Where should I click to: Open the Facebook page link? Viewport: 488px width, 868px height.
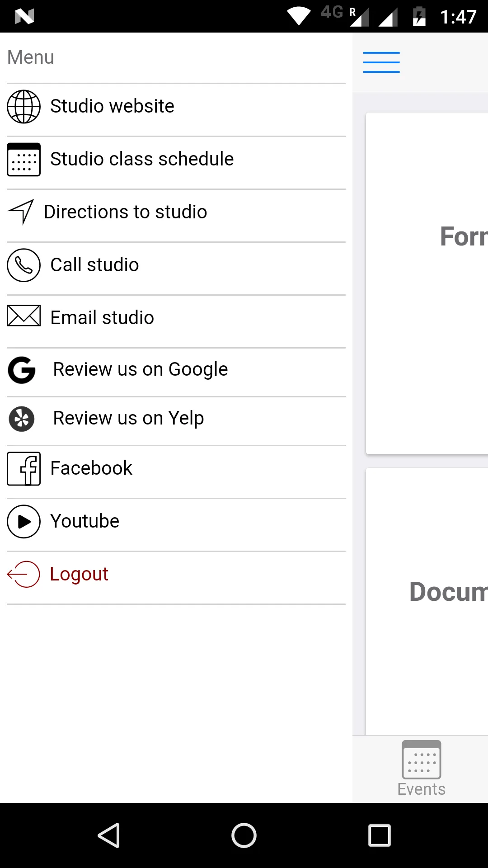[176, 472]
